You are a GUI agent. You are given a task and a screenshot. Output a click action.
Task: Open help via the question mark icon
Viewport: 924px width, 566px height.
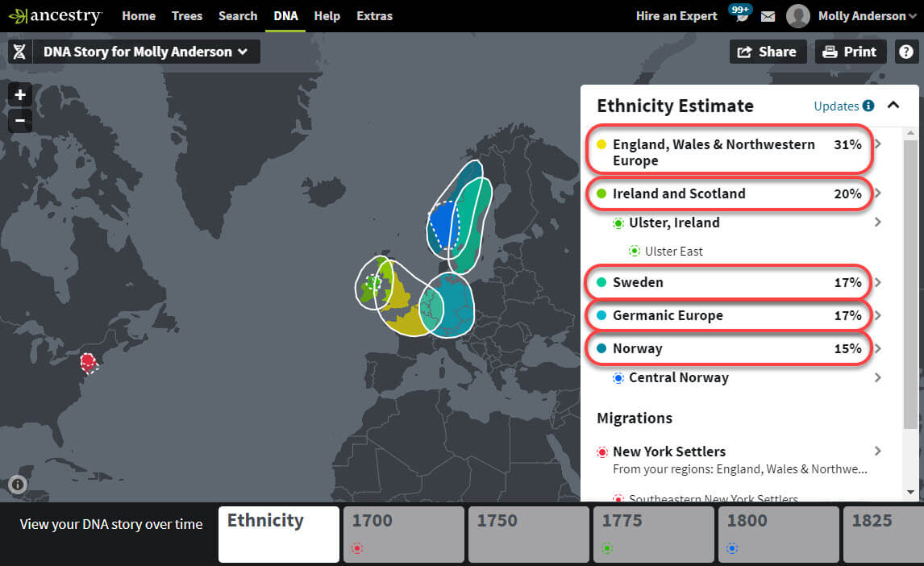point(906,51)
